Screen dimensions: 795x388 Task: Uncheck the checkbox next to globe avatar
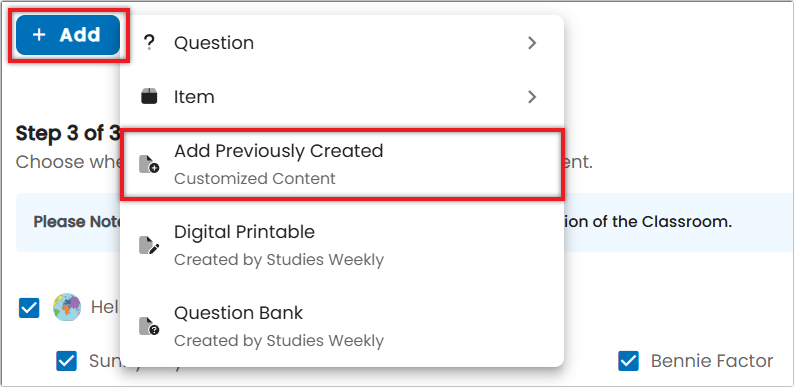29,307
